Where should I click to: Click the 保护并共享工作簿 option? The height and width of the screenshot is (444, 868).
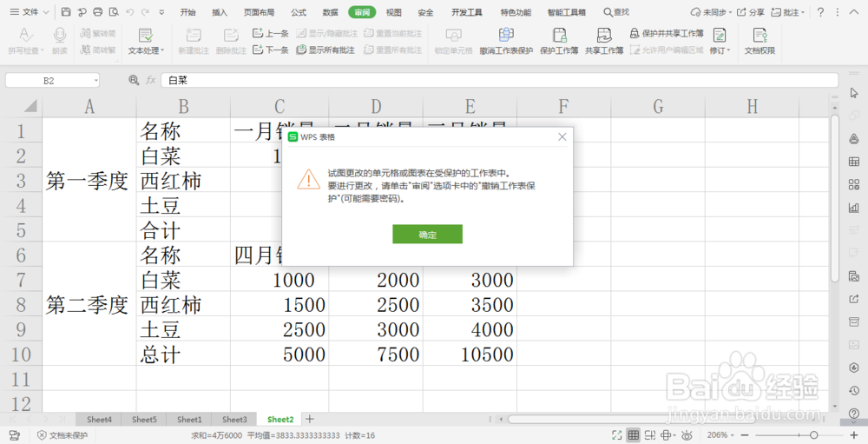tap(667, 33)
